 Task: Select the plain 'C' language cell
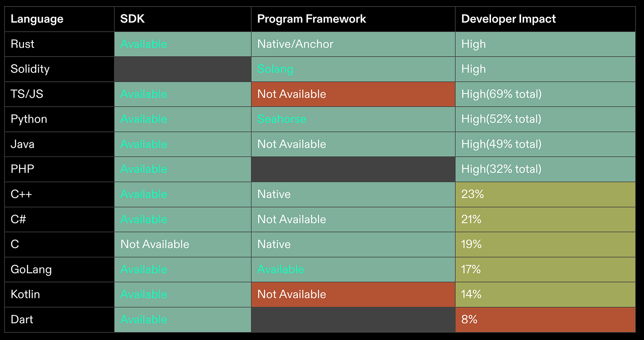(x=59, y=244)
